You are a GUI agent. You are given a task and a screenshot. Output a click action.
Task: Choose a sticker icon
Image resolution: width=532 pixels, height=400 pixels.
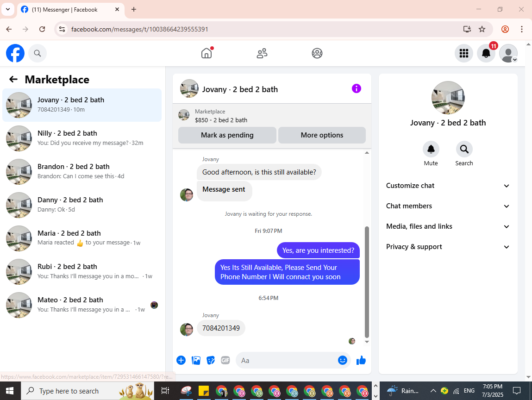[211, 360]
